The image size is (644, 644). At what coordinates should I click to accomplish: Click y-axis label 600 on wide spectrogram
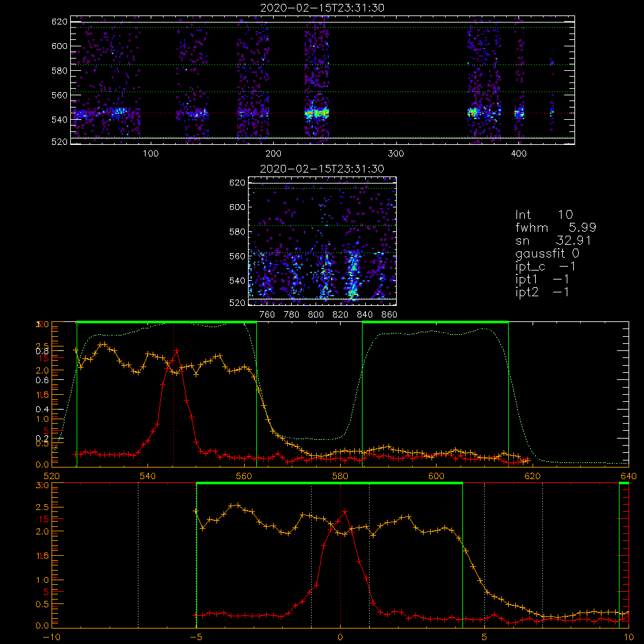tap(59, 46)
